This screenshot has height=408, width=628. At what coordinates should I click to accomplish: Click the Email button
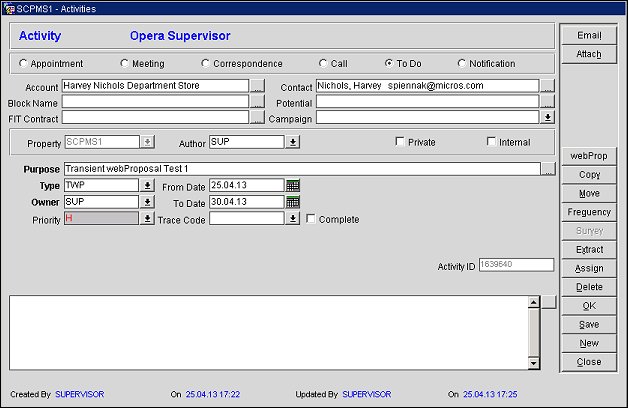click(x=589, y=36)
